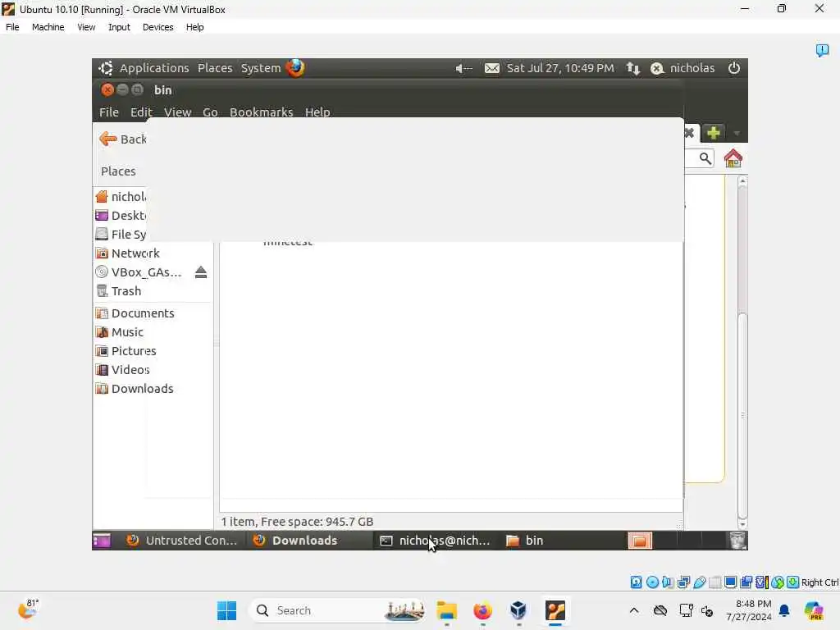Click the Right Ctrl host key indicator
This screenshot has height=630, width=840.
(819, 582)
